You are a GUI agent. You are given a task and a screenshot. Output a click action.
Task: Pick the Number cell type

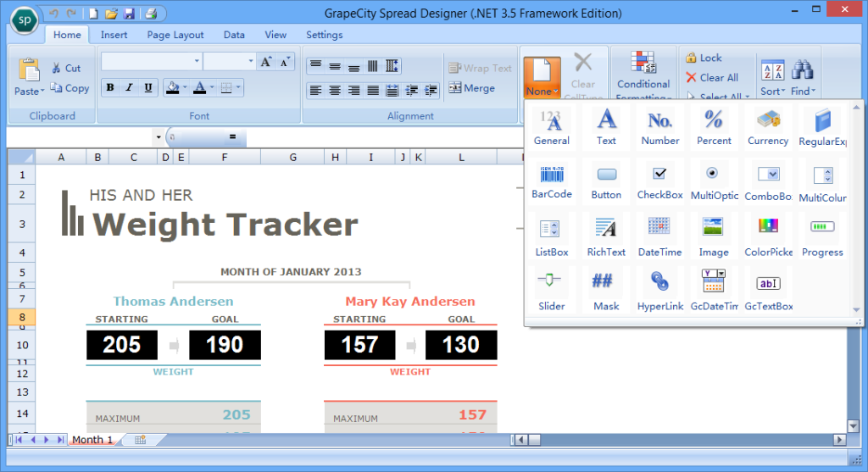[659, 127]
